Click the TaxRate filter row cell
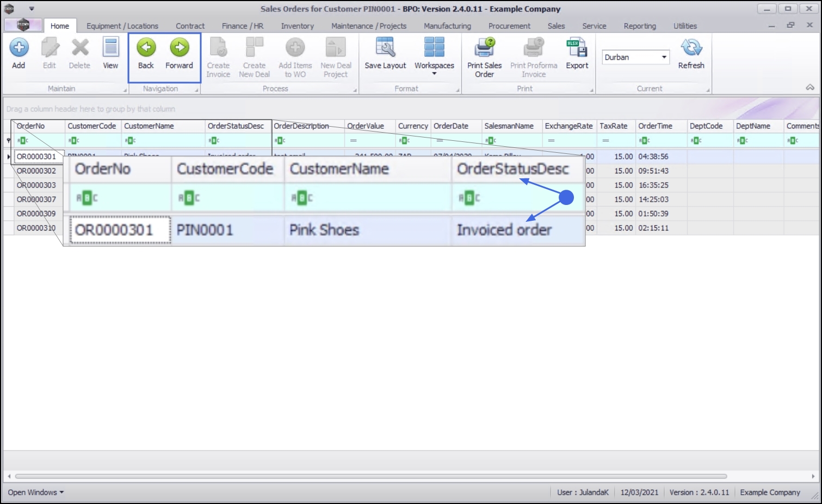Image resolution: width=822 pixels, height=504 pixels. click(616, 141)
